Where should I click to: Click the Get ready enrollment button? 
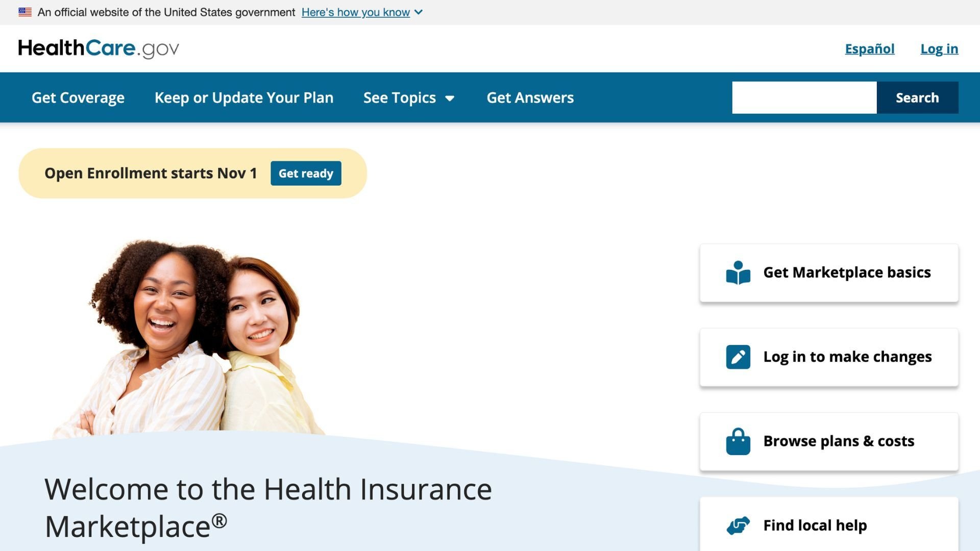tap(306, 173)
